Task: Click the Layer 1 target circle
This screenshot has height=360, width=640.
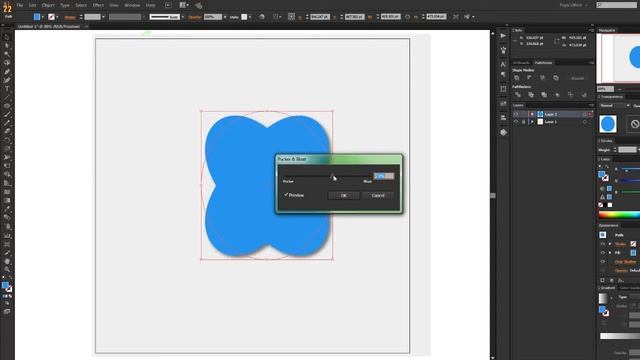Action: click(584, 122)
